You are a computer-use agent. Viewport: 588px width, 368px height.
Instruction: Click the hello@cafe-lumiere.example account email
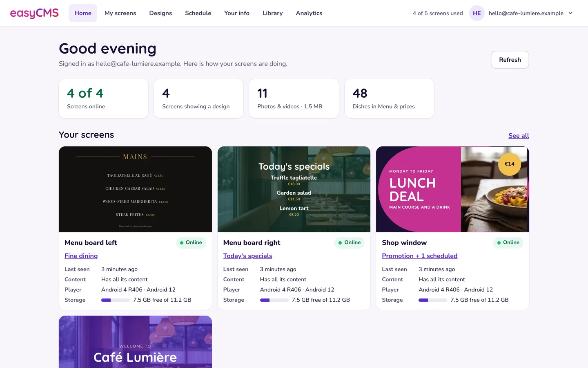point(526,13)
